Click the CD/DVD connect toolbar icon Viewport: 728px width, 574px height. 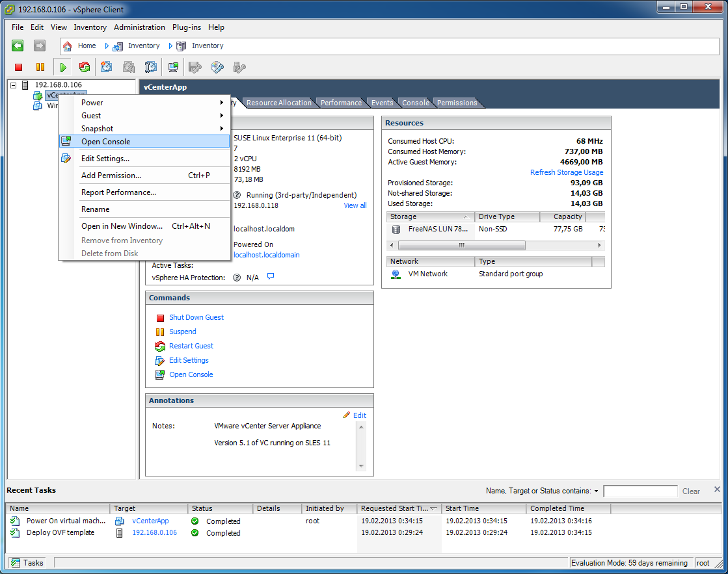point(217,68)
